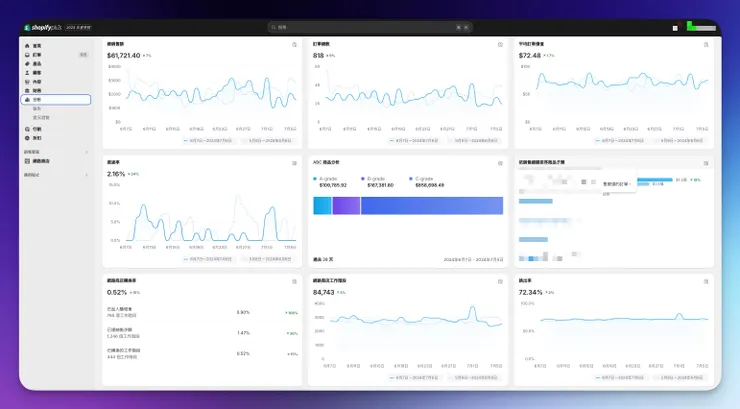The image size is (740, 409).
Task: Open the second sub-item under Analytics
Action: pyautogui.click(x=41, y=117)
